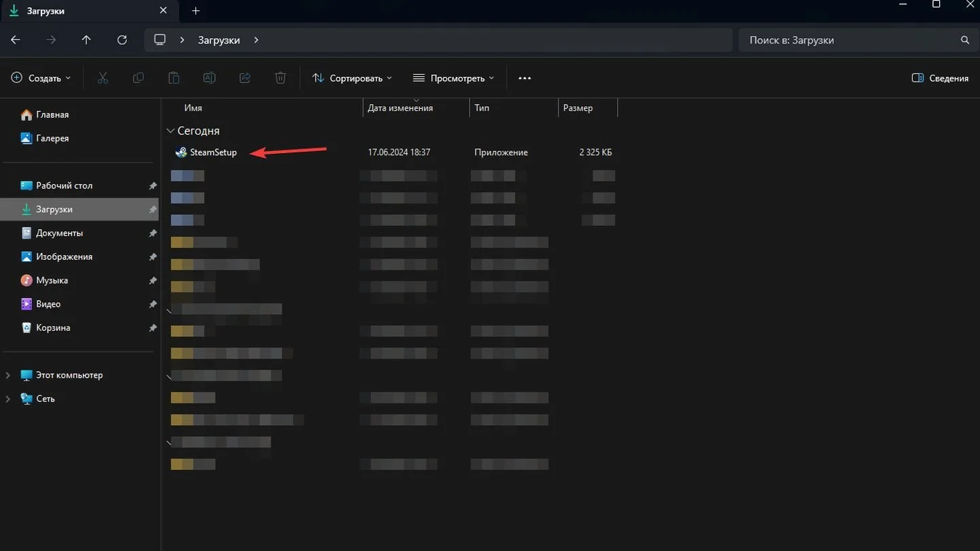
Task: Click the computer icon in address bar
Action: [x=160, y=40]
